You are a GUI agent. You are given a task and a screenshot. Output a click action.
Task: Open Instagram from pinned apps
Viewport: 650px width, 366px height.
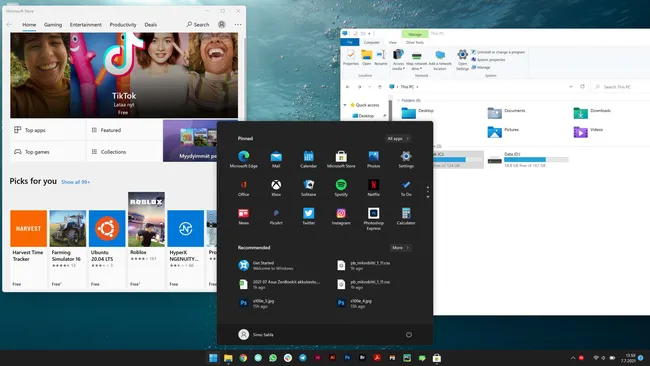(x=341, y=216)
